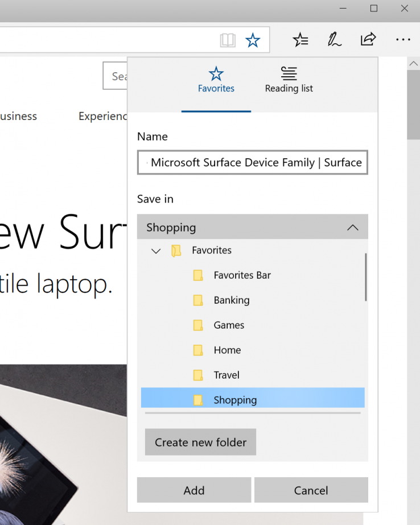Open the Hub favorites list icon
The image size is (420, 525).
pos(300,40)
